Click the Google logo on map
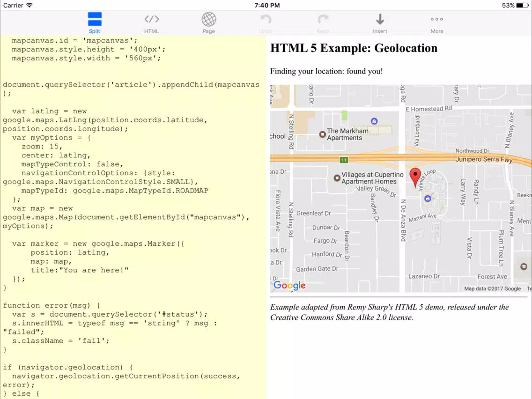 (x=290, y=286)
